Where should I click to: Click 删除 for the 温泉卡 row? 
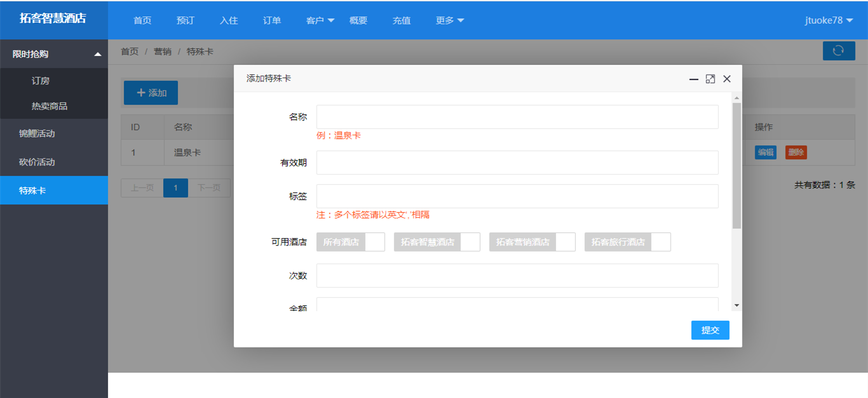coord(796,152)
